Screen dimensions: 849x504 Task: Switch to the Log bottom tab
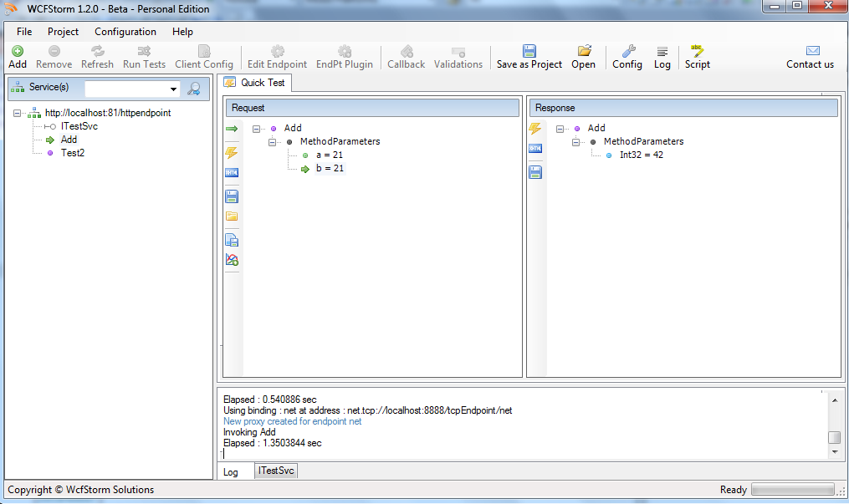coord(231,472)
